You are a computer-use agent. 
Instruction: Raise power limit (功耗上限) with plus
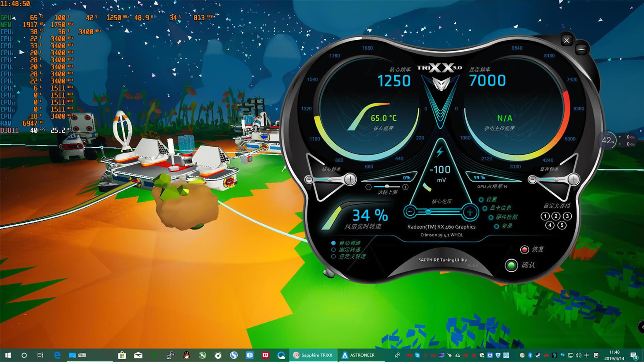coord(405,187)
